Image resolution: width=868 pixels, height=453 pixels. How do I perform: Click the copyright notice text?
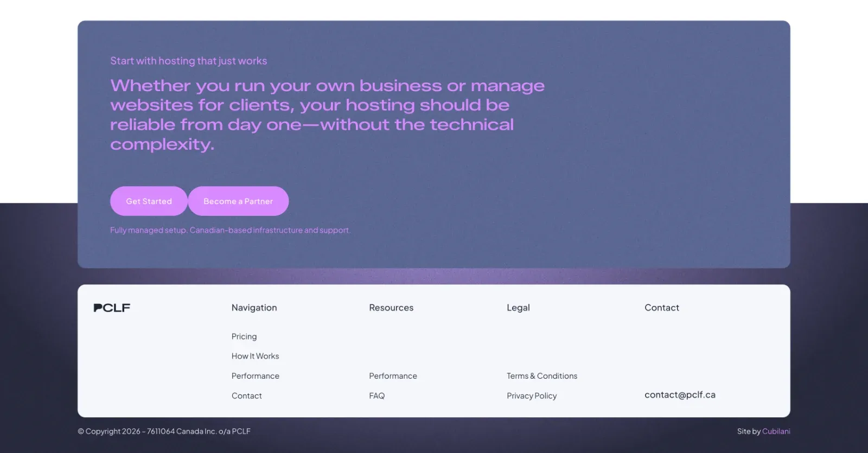point(164,431)
